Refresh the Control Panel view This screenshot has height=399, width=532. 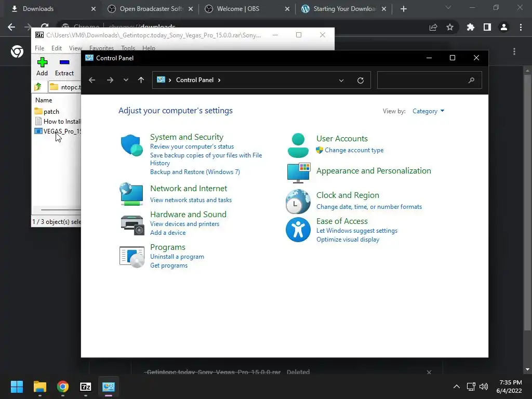point(361,81)
